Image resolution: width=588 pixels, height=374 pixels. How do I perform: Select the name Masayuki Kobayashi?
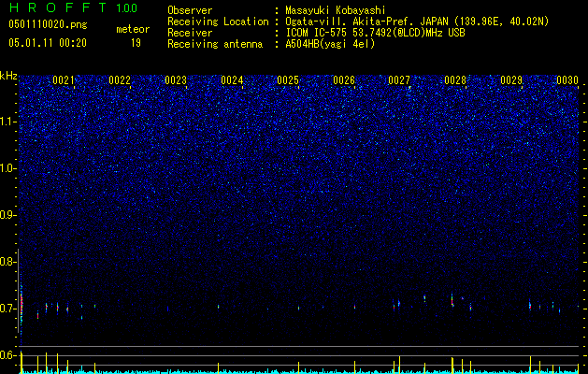click(336, 10)
